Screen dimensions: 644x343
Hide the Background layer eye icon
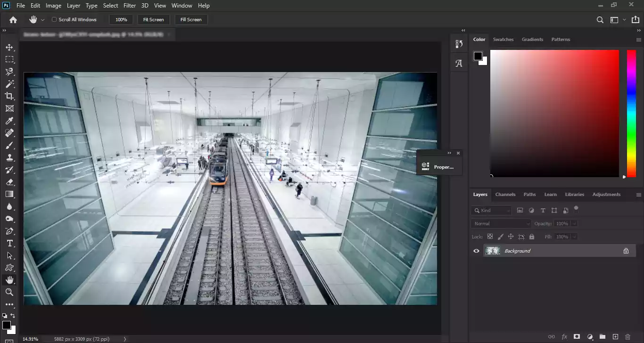(x=476, y=251)
